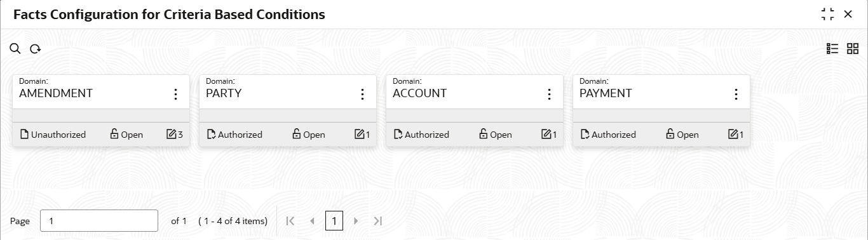The image size is (868, 240).
Task: Go to the last page
Action: (x=378, y=221)
